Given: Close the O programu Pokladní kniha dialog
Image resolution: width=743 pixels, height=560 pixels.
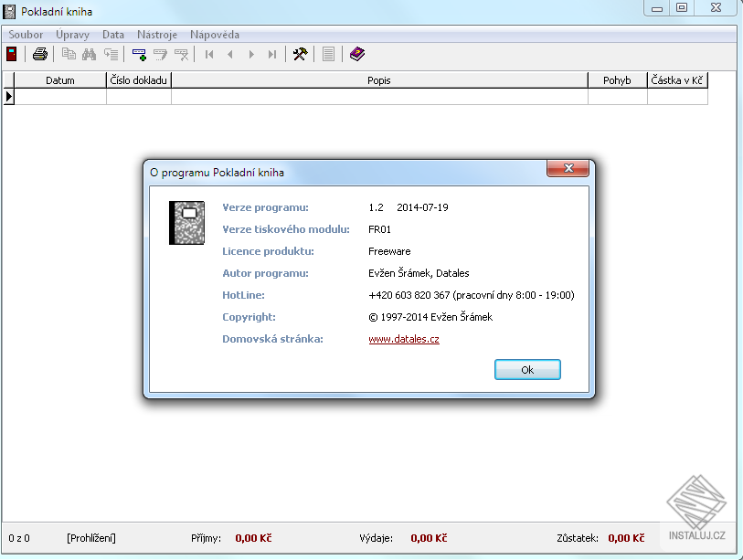Looking at the screenshot, I should [568, 168].
